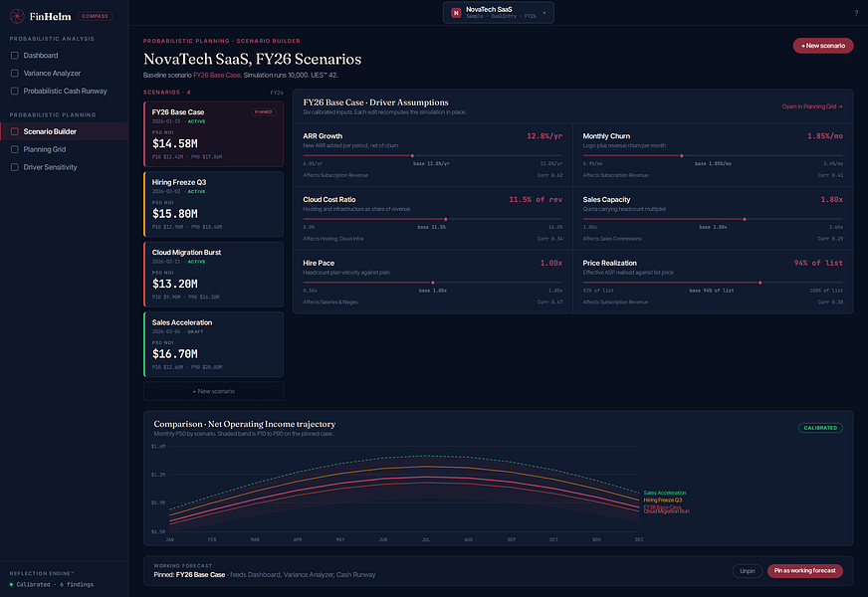Adjust the Hire Pace slider handle
868x597 pixels.
433,283
